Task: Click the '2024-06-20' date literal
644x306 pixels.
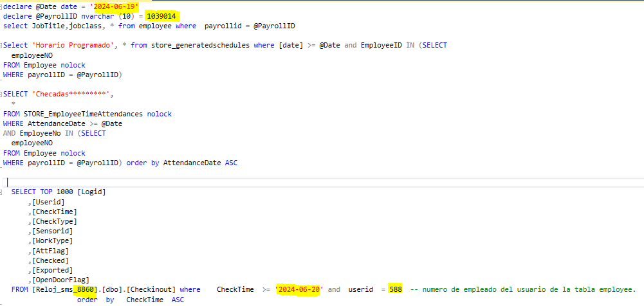Action: (x=299, y=289)
